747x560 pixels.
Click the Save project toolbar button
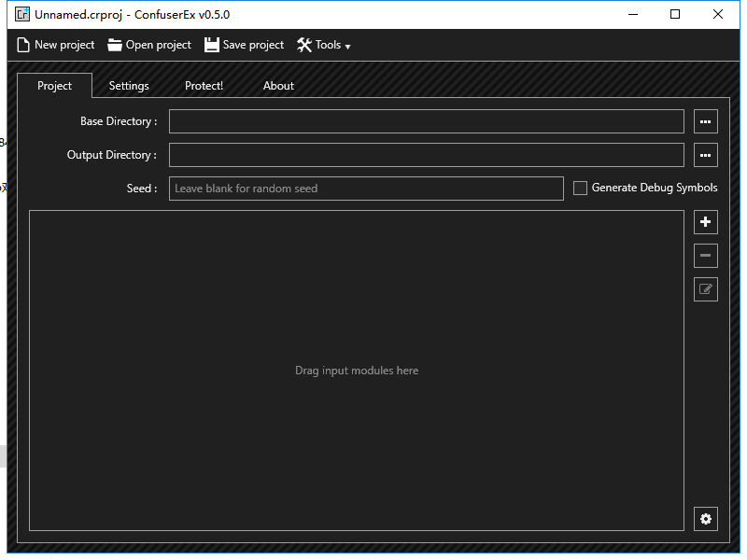(245, 45)
